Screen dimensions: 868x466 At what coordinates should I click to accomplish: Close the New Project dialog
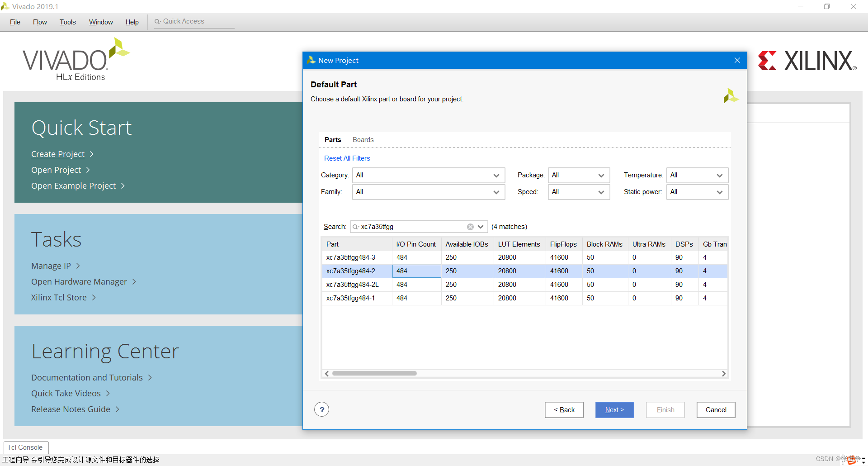(737, 60)
